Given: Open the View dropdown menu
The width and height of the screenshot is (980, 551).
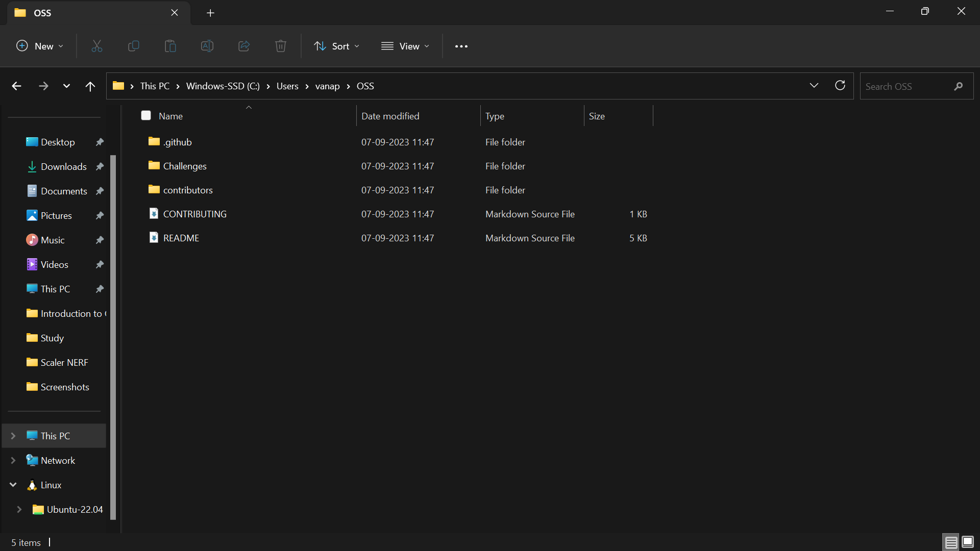Looking at the screenshot, I should (x=406, y=46).
